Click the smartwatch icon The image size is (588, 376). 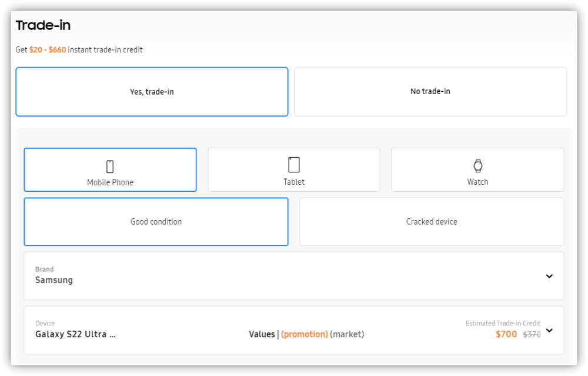[x=477, y=165]
